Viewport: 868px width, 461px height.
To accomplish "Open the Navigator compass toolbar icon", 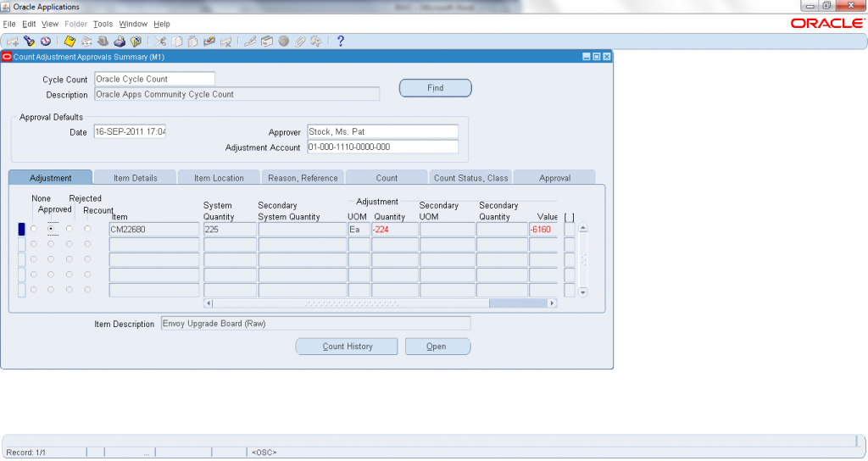I will tap(45, 41).
